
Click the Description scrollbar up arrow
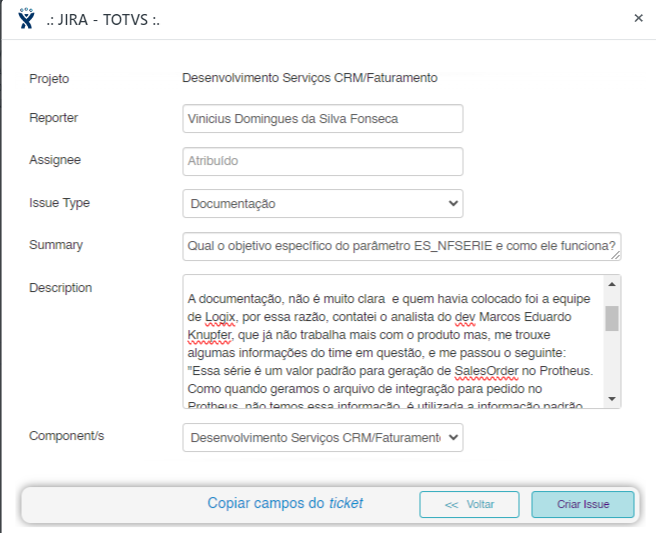coord(612,284)
